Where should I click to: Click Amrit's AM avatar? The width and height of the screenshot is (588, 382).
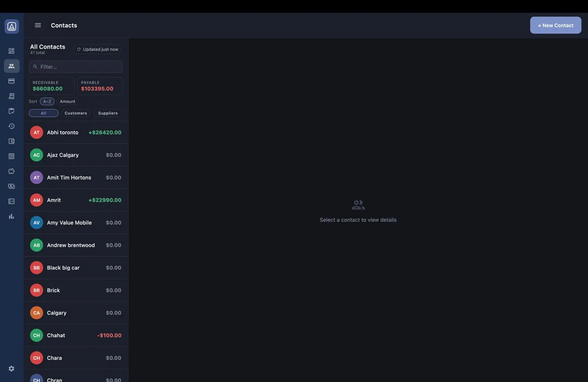tap(36, 200)
